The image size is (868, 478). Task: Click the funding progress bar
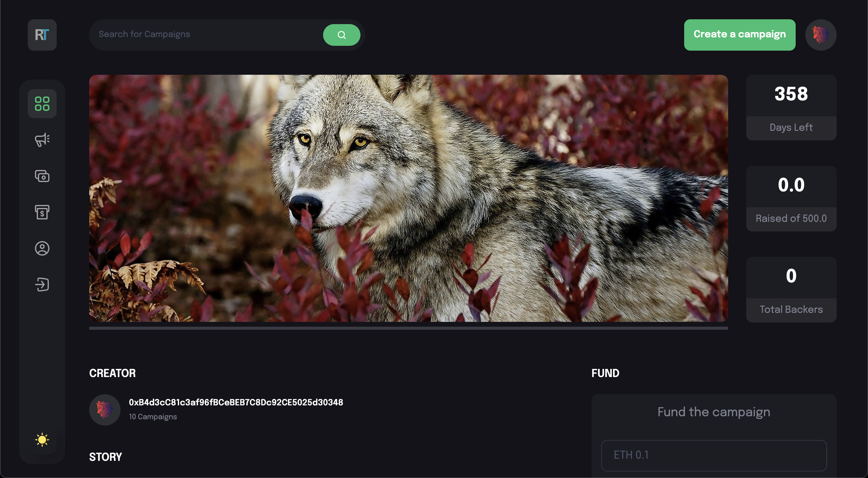[408, 328]
